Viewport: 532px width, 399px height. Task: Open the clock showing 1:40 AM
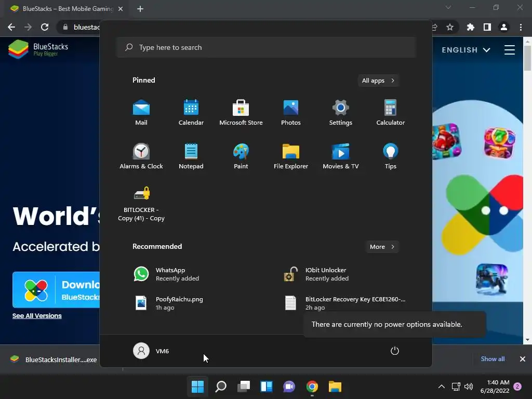point(495,387)
